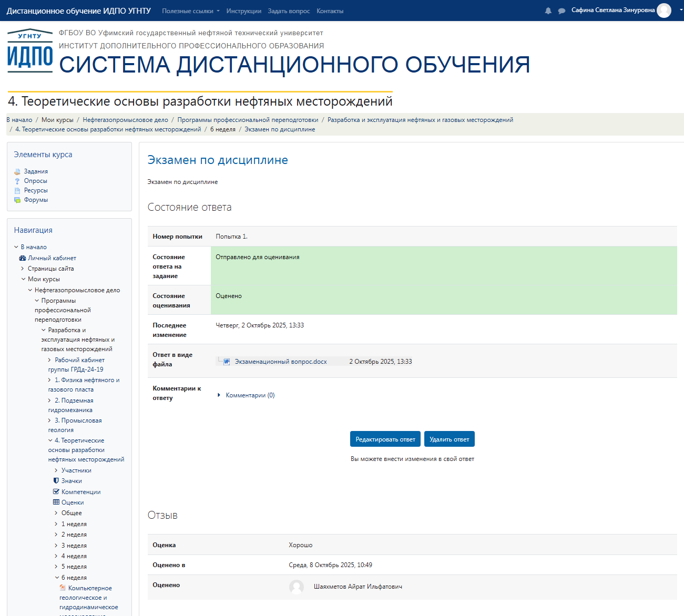Click the Значки shield icon
The width and height of the screenshot is (684, 616).
[56, 480]
